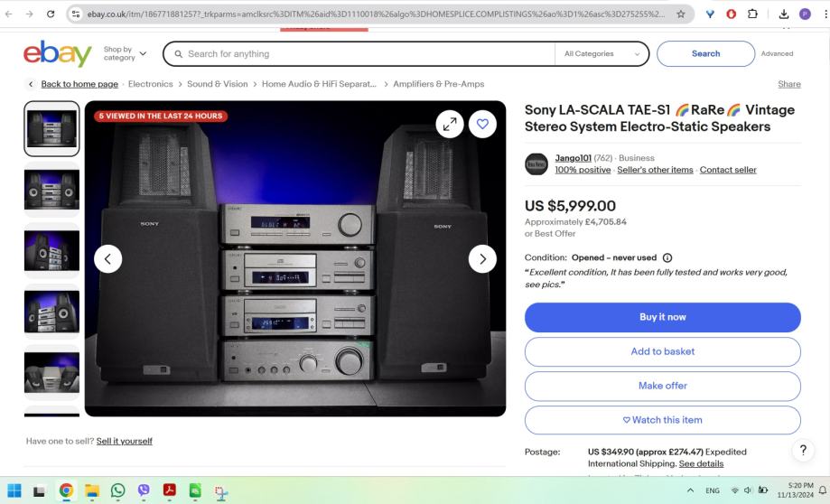Open notifications bell in taskbar
Image resolution: width=830 pixels, height=504 pixels.
(x=823, y=490)
